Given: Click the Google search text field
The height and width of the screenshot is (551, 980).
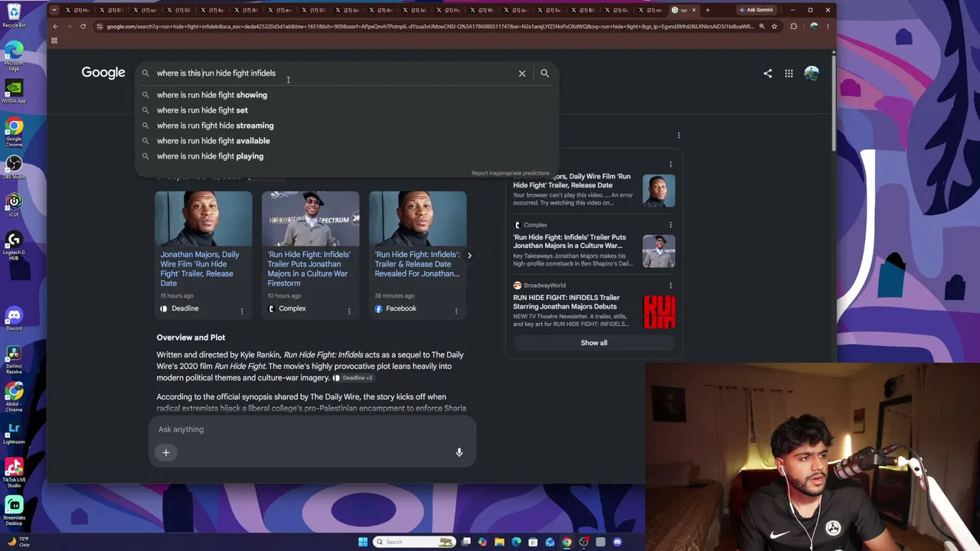Looking at the screenshot, I should [333, 73].
